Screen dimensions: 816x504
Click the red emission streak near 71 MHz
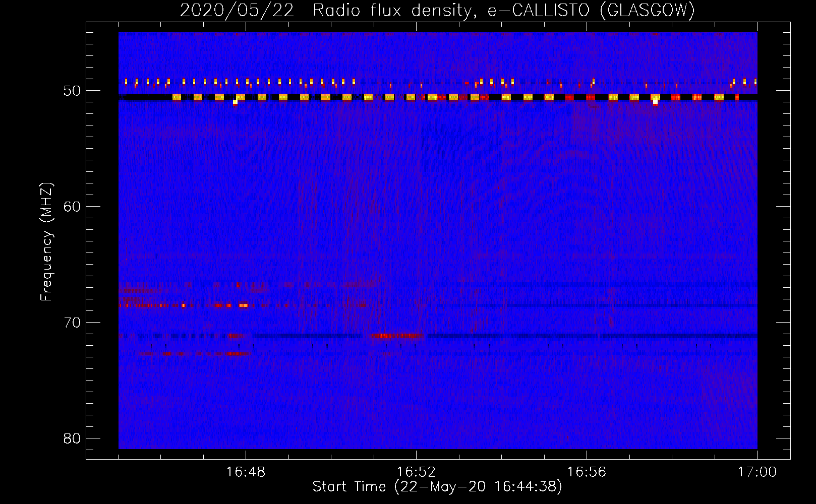[397, 336]
